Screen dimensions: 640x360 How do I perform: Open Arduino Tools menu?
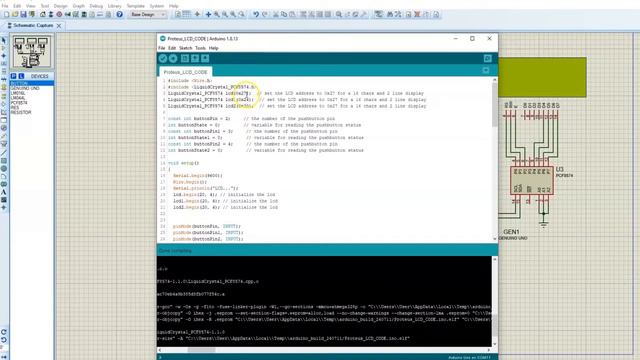(200, 48)
